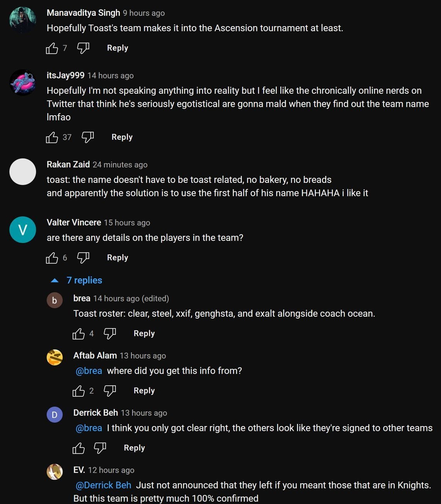Viewport: 441px width, 504px height.
Task: Like Aftab Alam's reply
Action: pos(78,391)
